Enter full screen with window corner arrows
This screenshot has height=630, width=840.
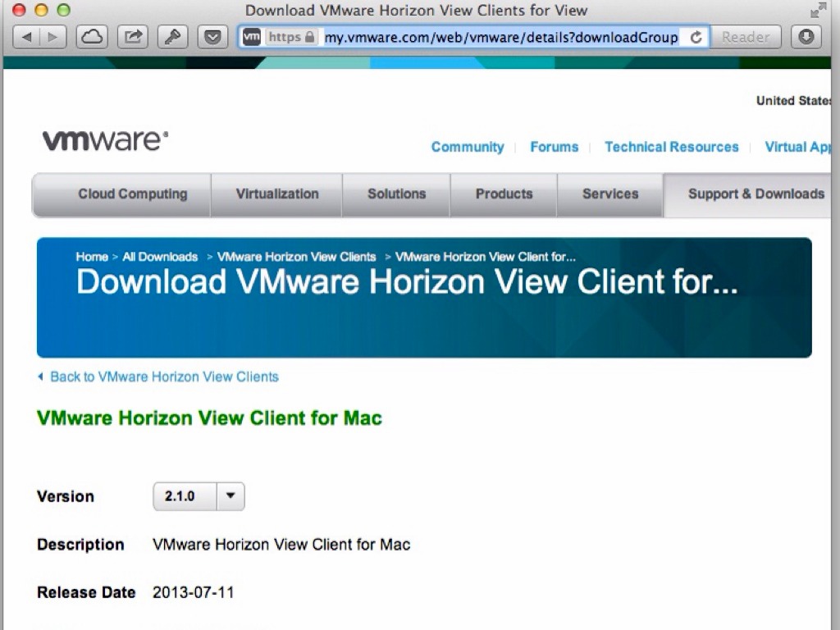(817, 11)
